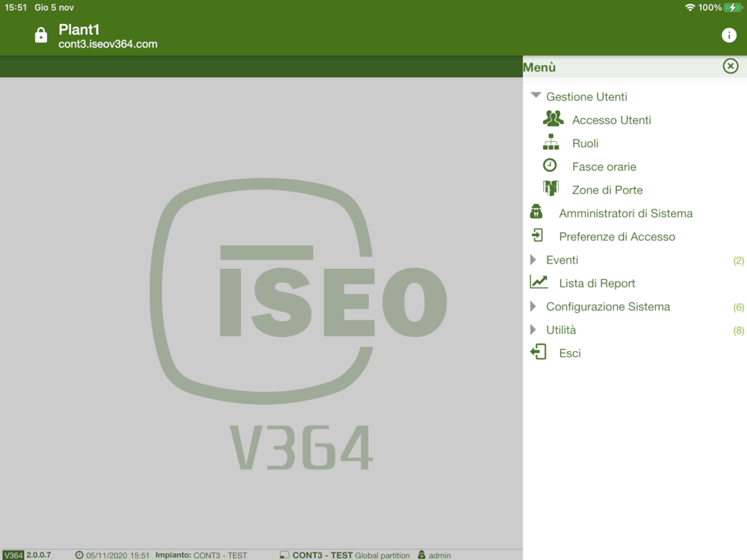Viewport: 747px width, 560px height.
Task: Click the Utilità count (8)
Action: pyautogui.click(x=739, y=331)
